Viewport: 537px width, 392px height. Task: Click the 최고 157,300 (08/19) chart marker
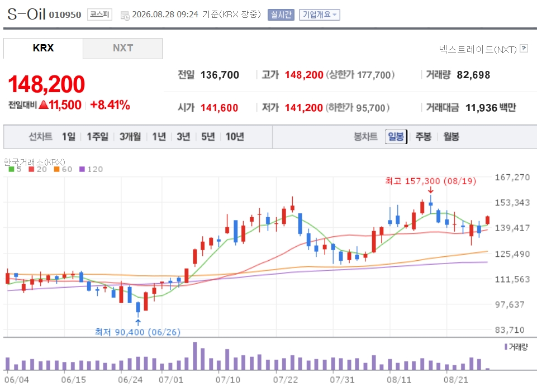430,181
